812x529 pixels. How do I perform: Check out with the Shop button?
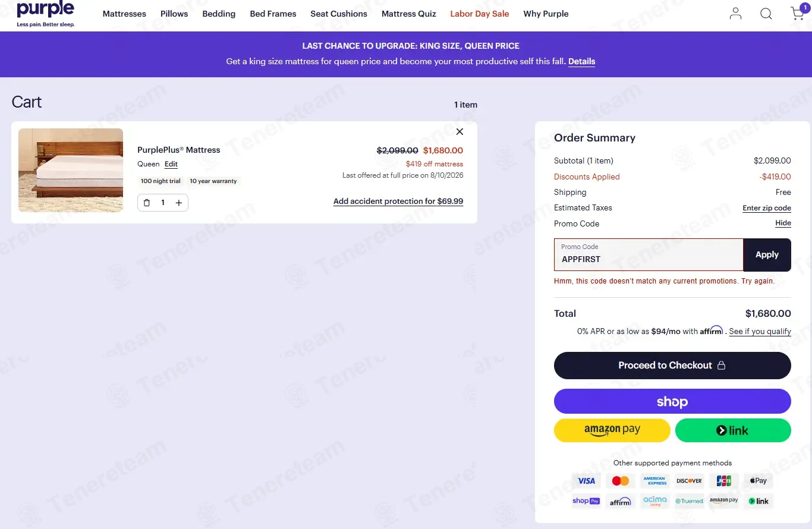click(x=672, y=402)
